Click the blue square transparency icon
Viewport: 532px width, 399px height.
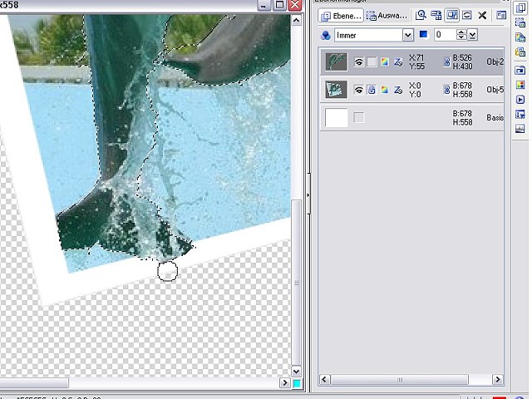coord(423,35)
